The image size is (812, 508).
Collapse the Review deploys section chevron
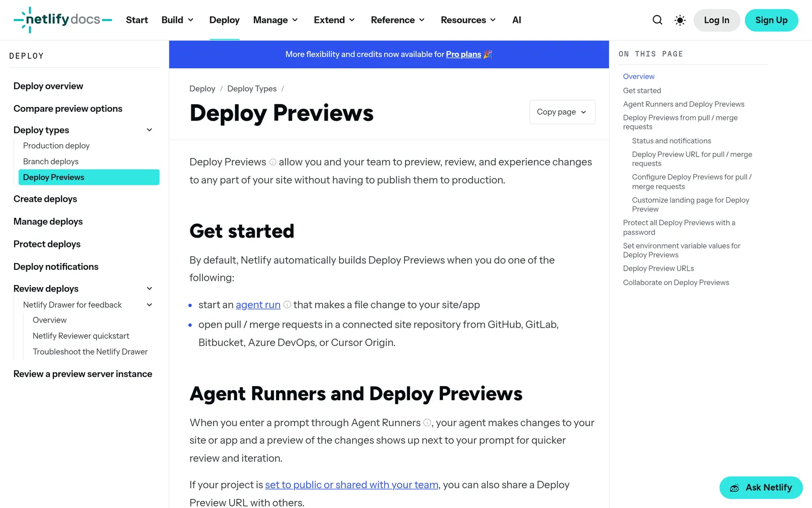150,289
